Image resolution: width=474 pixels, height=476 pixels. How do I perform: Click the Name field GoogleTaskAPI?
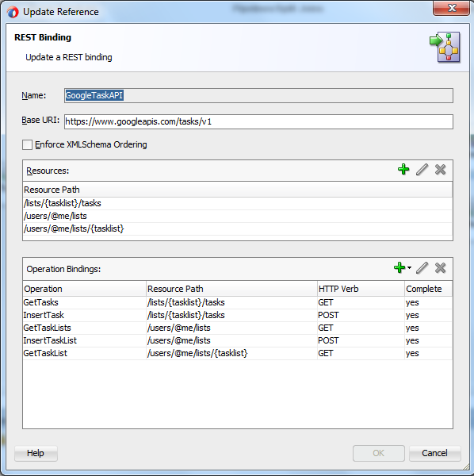[x=258, y=96]
